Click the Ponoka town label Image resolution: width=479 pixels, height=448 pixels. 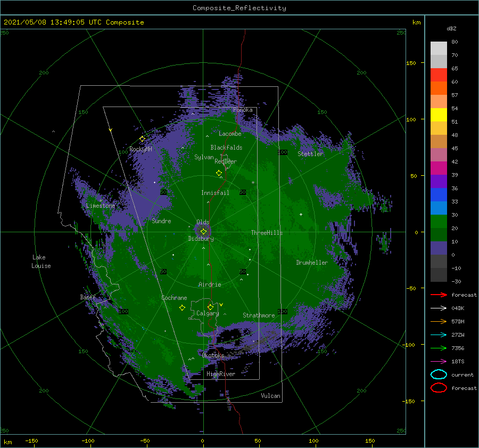coord(243,110)
